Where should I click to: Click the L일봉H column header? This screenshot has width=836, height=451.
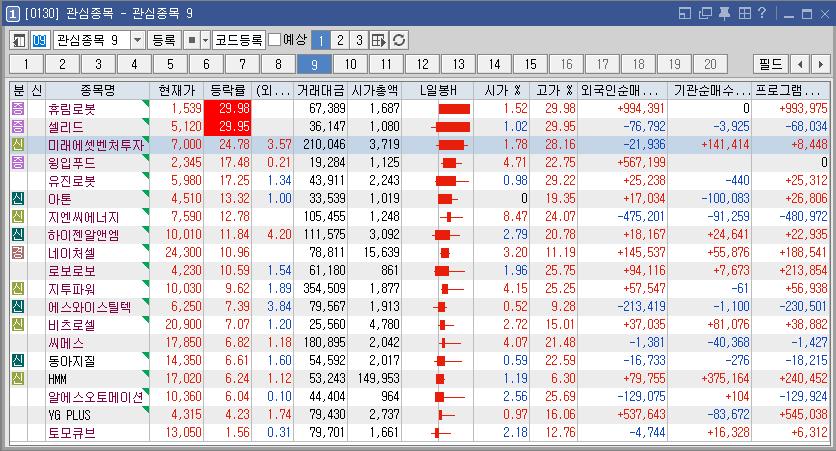(438, 90)
